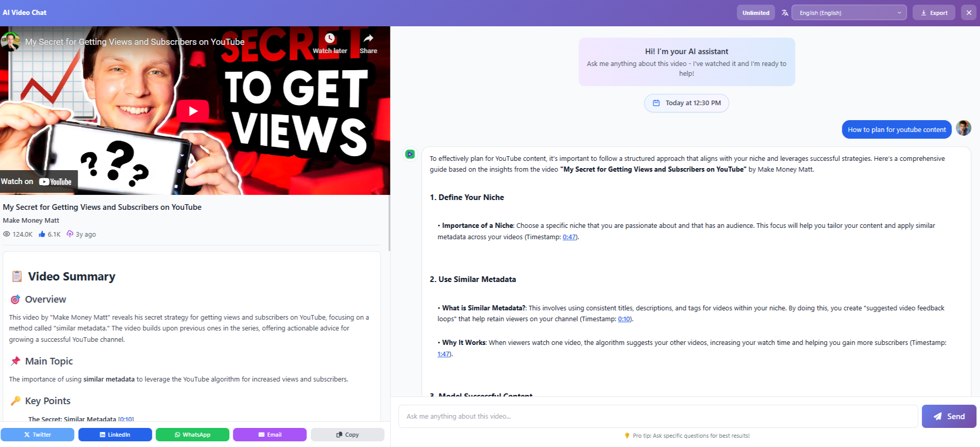Click the user message 'How to plan for youtube content'

pos(897,129)
